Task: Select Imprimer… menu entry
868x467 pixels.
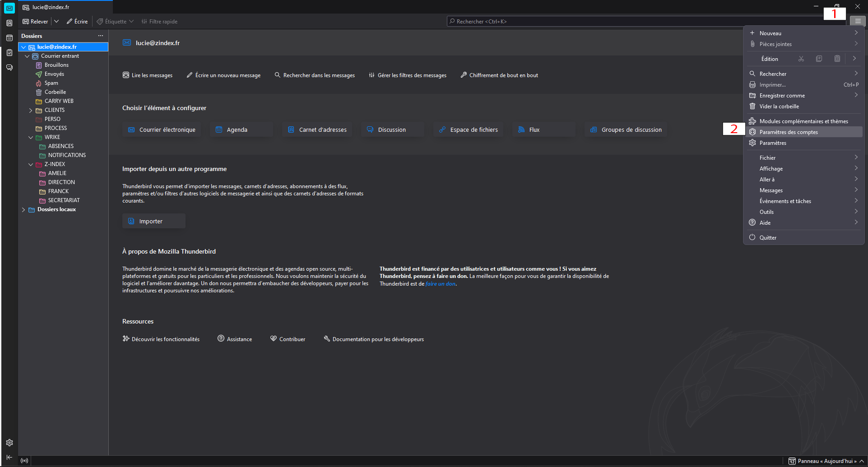Action: 804,84
